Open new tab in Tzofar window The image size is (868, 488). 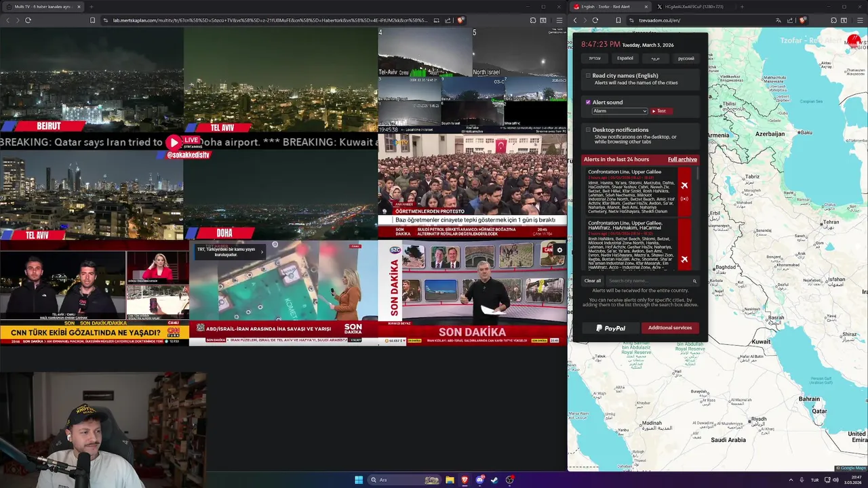(x=742, y=7)
